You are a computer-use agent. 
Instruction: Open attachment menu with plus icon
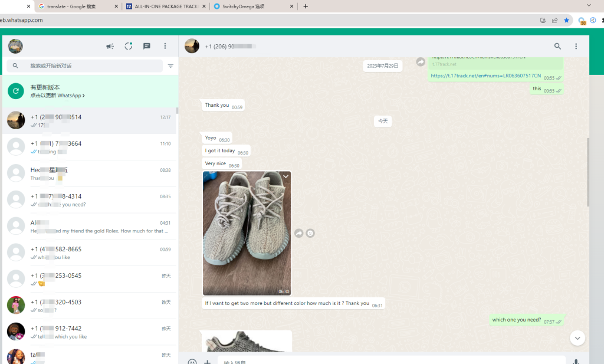coord(208,361)
